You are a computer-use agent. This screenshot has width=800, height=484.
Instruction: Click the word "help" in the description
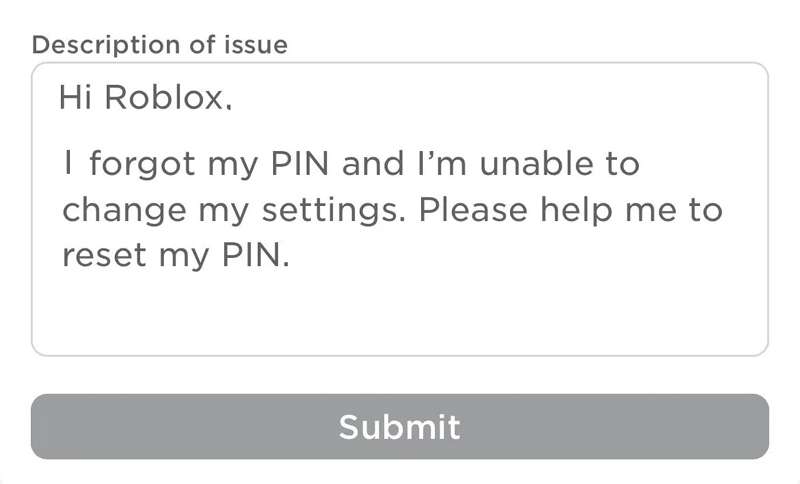(x=573, y=211)
